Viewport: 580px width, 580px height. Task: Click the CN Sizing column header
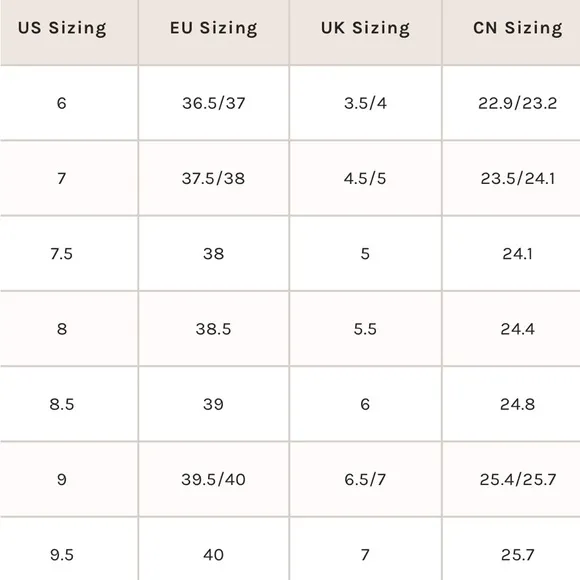(511, 32)
